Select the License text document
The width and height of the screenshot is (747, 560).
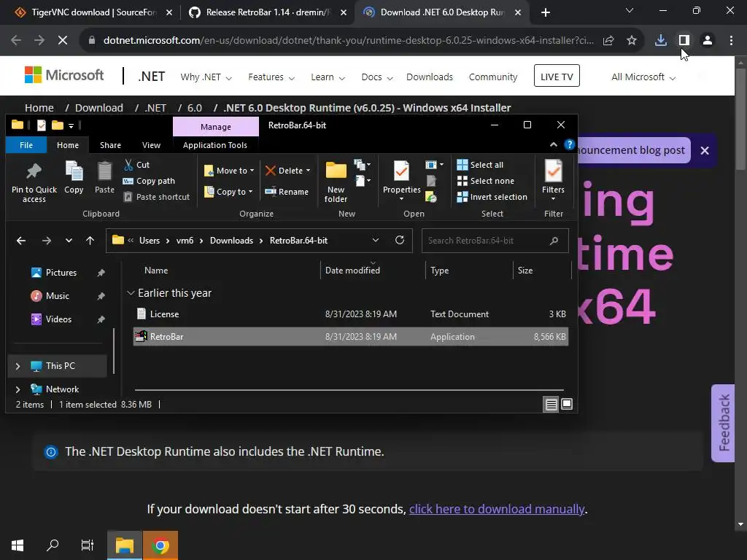(x=351, y=314)
